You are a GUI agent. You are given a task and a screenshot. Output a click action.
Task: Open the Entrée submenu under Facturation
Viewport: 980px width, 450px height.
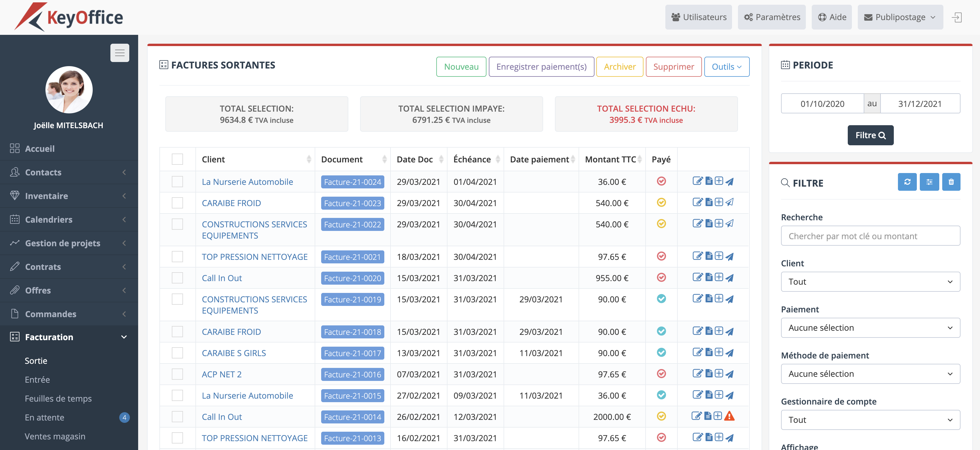pyautogui.click(x=37, y=379)
